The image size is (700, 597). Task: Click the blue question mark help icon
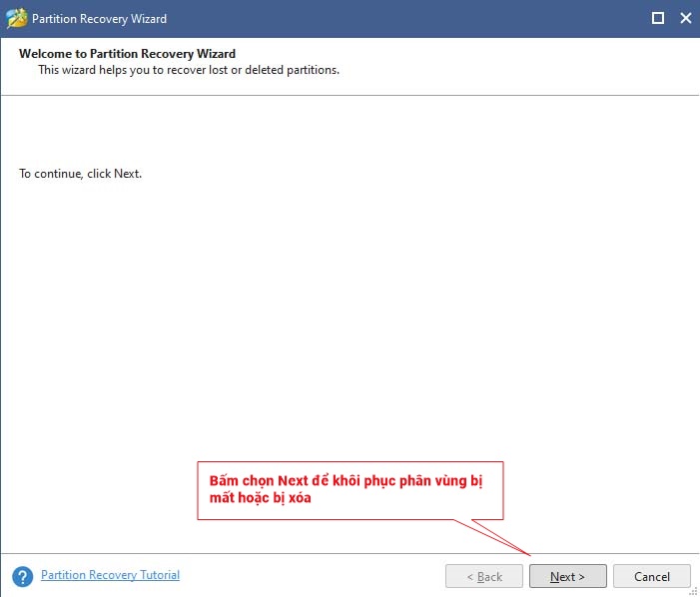click(x=22, y=576)
